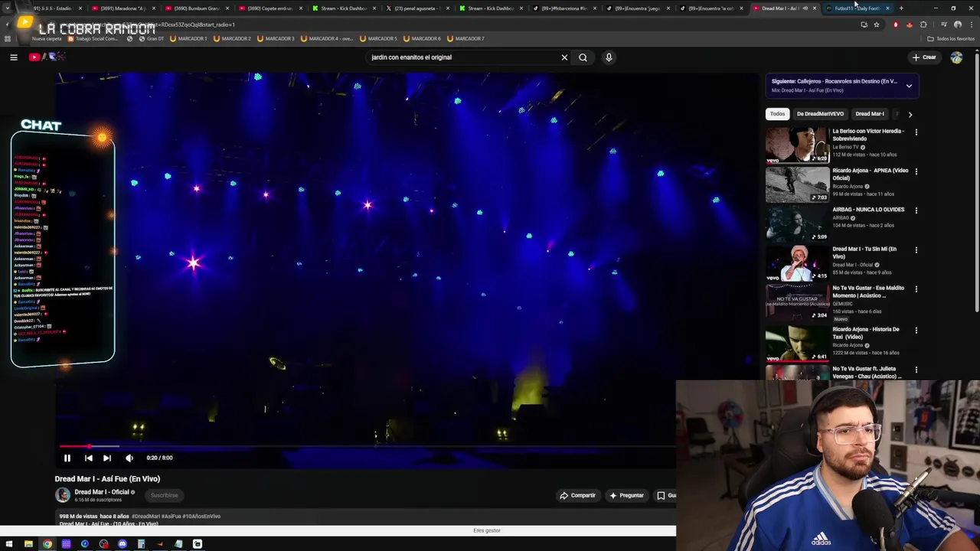Go to YouTube home via logo
Screen dimensions: 980x551
tap(47, 57)
